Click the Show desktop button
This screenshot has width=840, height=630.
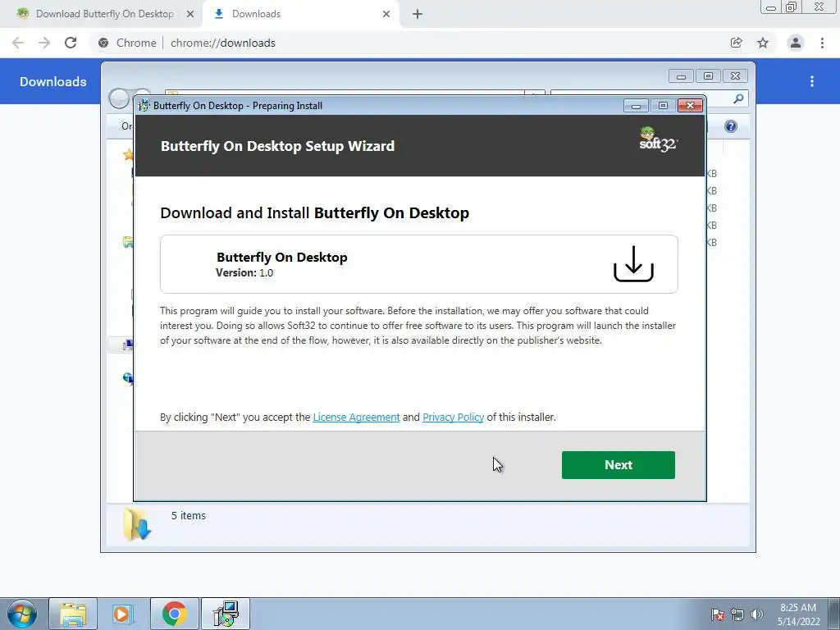coord(834,614)
